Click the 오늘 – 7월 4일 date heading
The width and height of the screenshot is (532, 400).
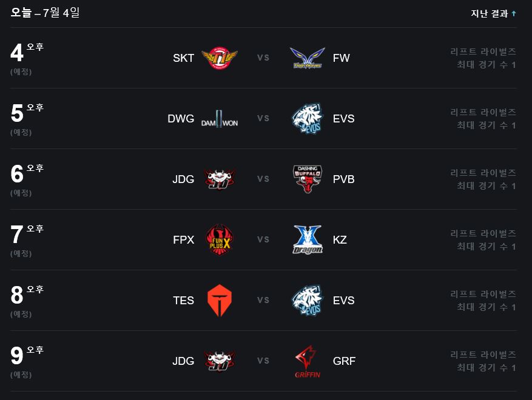(45, 13)
